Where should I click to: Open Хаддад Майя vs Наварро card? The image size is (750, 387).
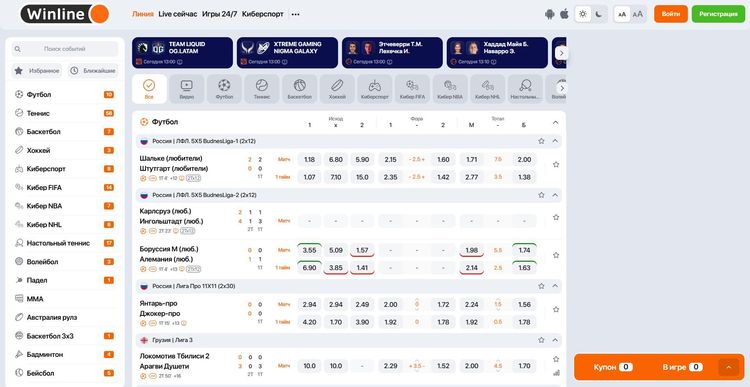pyautogui.click(x=497, y=53)
